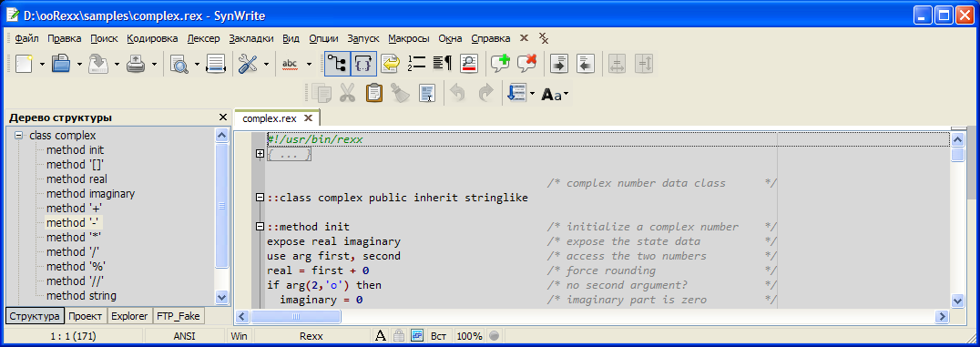
Task: Click the Copy icon in edit toolbar
Action: 322,94
